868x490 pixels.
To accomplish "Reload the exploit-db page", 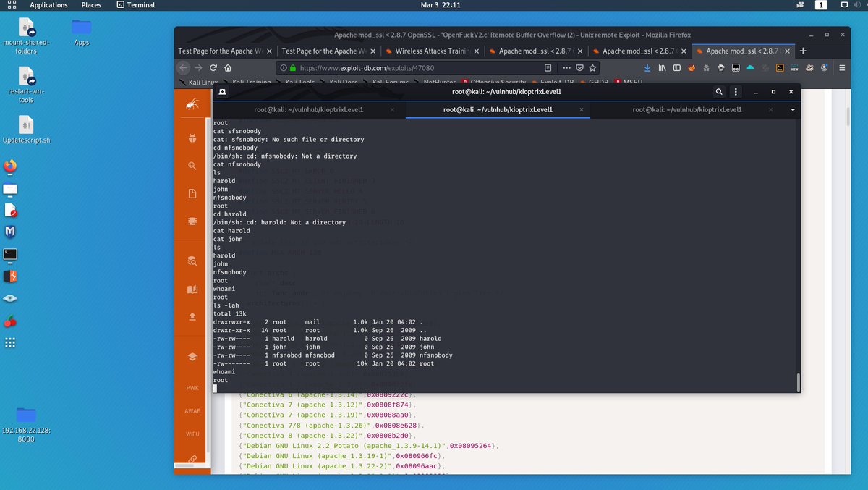I will pyautogui.click(x=213, y=67).
